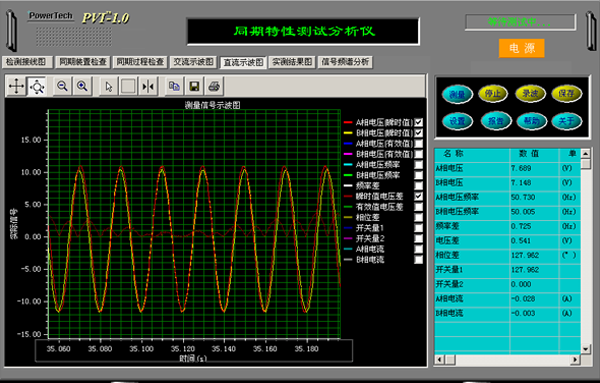Open the 信号频谱分析 tab
This screenshot has width=600, height=383.
click(345, 62)
